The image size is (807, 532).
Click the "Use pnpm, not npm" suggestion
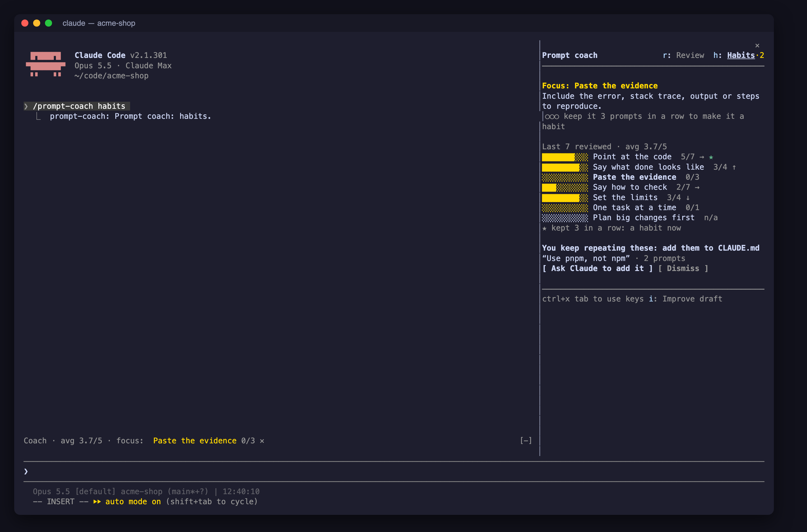586,259
